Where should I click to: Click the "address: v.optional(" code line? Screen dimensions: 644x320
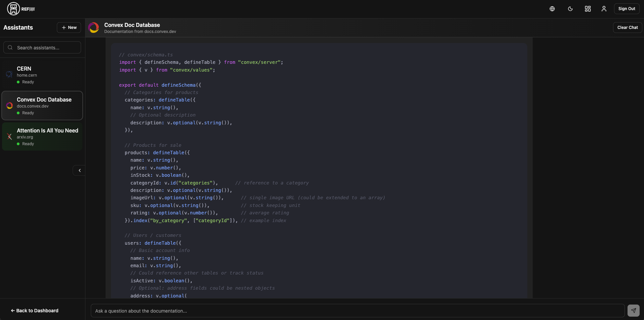coord(159,296)
